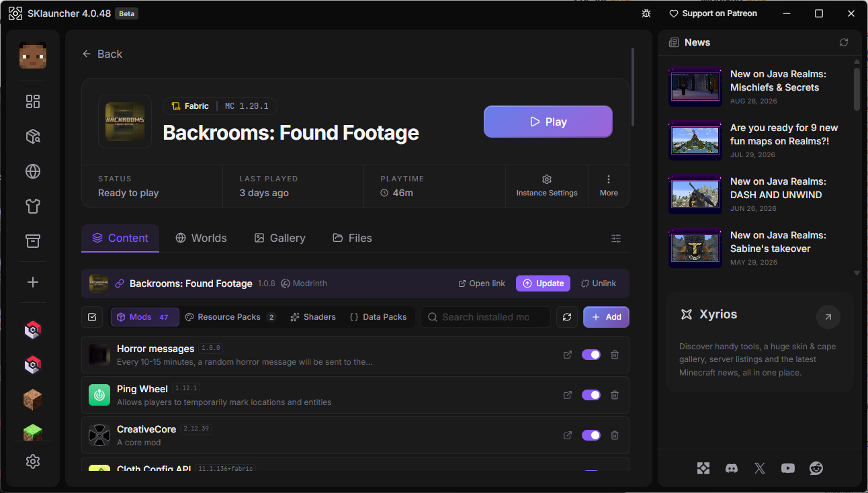Refresh the installed mods list

click(x=567, y=317)
